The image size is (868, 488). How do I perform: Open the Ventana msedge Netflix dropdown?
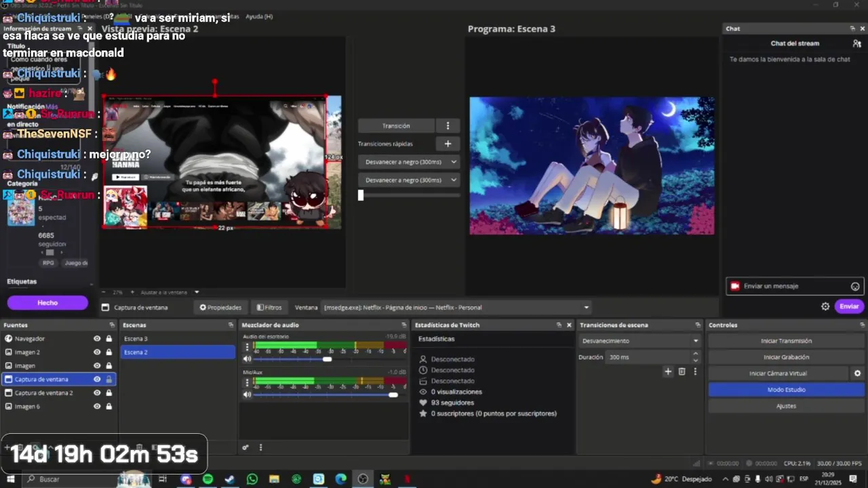point(456,308)
